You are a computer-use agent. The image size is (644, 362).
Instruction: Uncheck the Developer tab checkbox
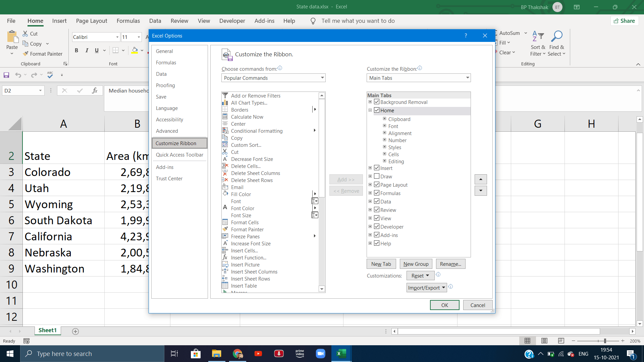(x=377, y=227)
